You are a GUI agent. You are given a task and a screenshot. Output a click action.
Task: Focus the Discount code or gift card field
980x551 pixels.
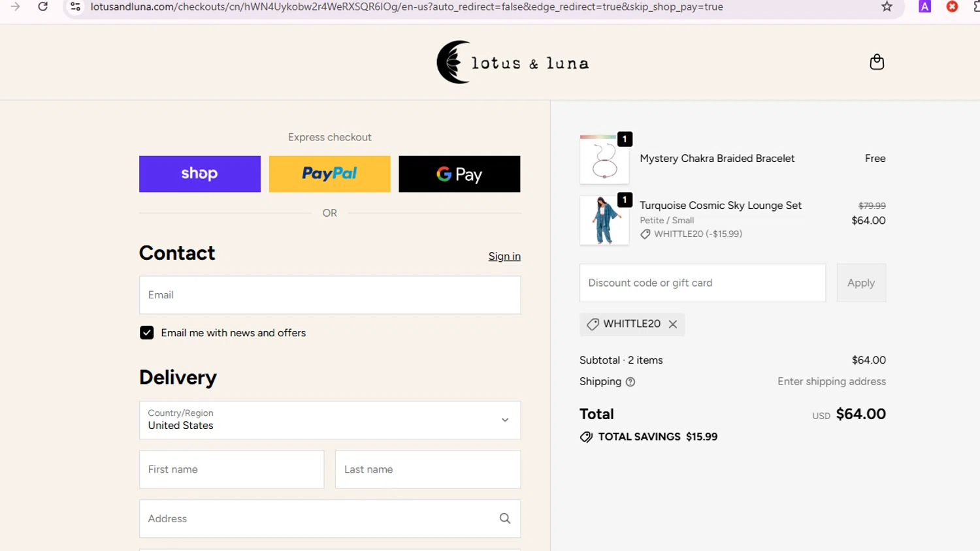pos(702,283)
